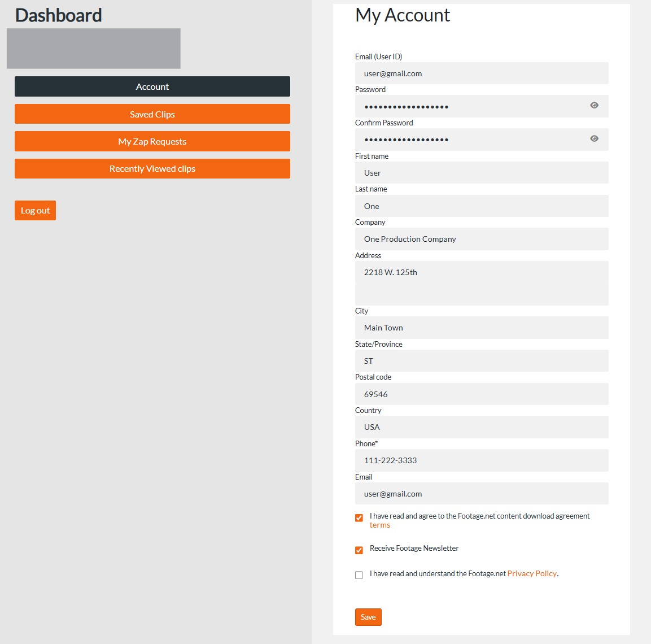This screenshot has width=651, height=644.
Task: Open the agreement terms link
Action: (x=380, y=525)
